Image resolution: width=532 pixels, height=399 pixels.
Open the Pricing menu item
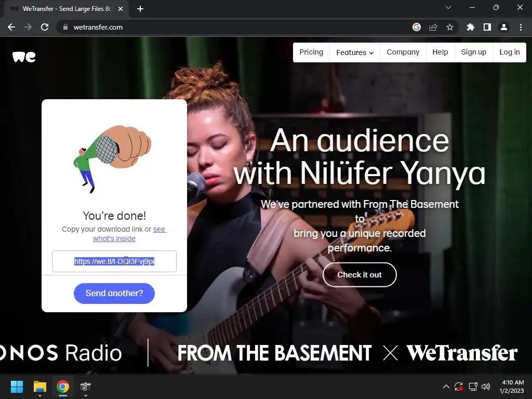pos(311,52)
